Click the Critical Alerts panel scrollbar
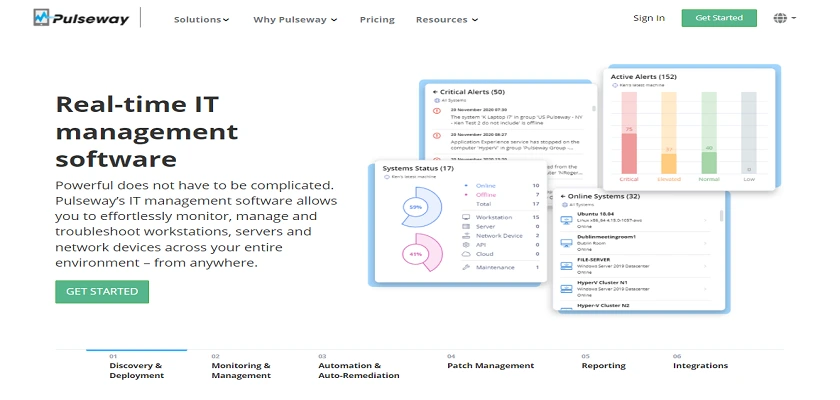 pos(593,108)
